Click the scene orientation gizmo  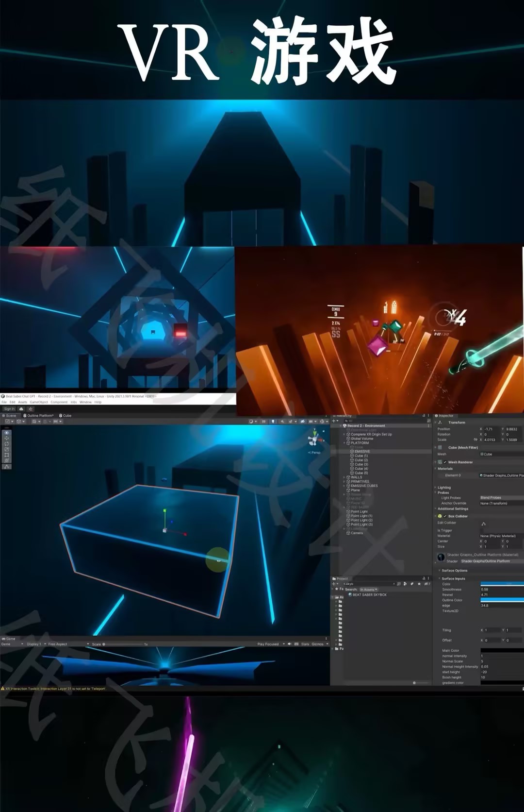(x=314, y=439)
